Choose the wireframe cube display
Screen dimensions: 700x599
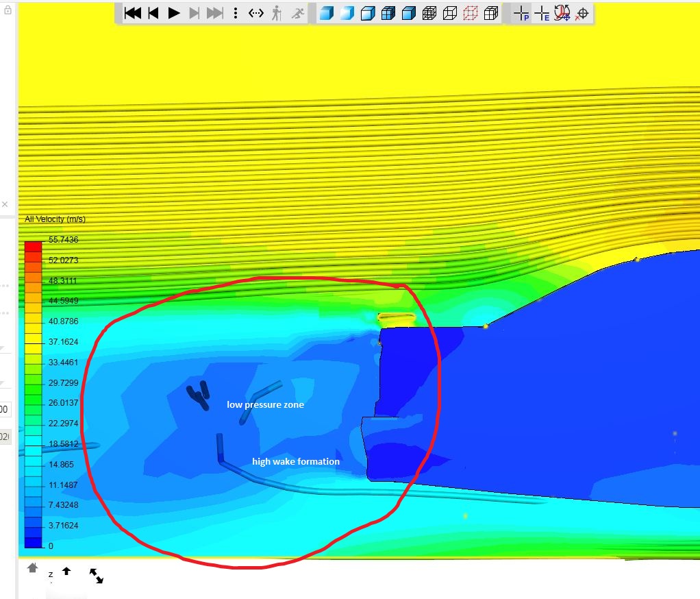coord(450,13)
